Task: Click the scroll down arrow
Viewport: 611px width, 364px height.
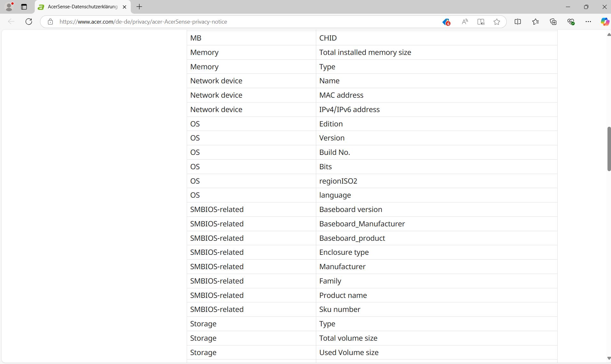Action: click(609, 358)
